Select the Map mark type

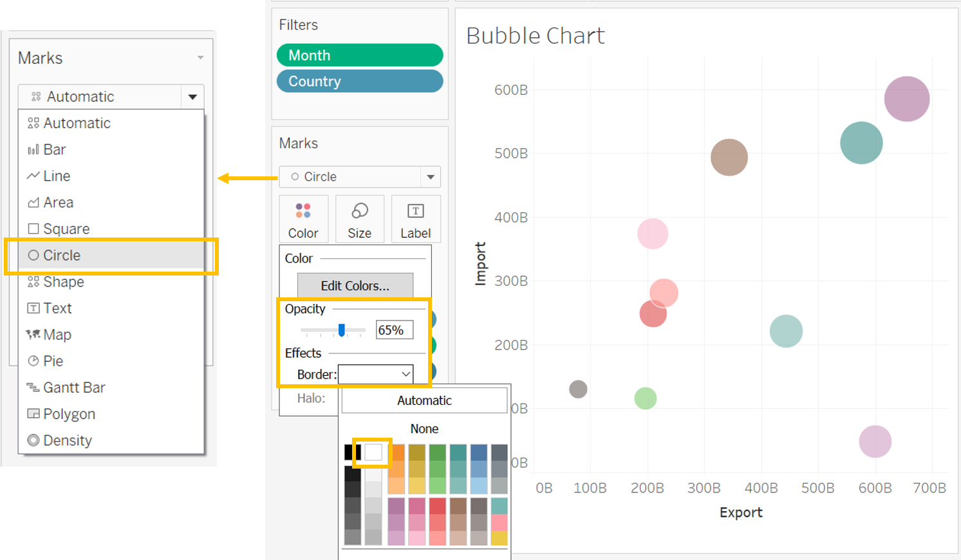coord(57,335)
